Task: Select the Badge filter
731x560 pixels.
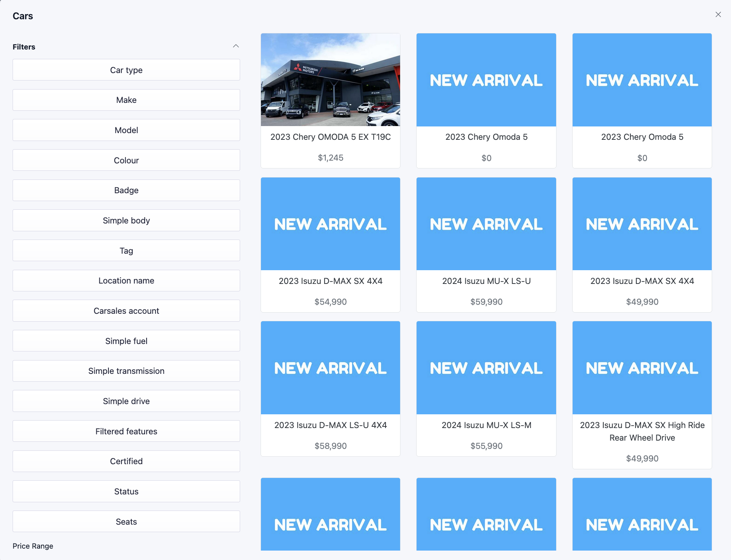Action: (126, 190)
